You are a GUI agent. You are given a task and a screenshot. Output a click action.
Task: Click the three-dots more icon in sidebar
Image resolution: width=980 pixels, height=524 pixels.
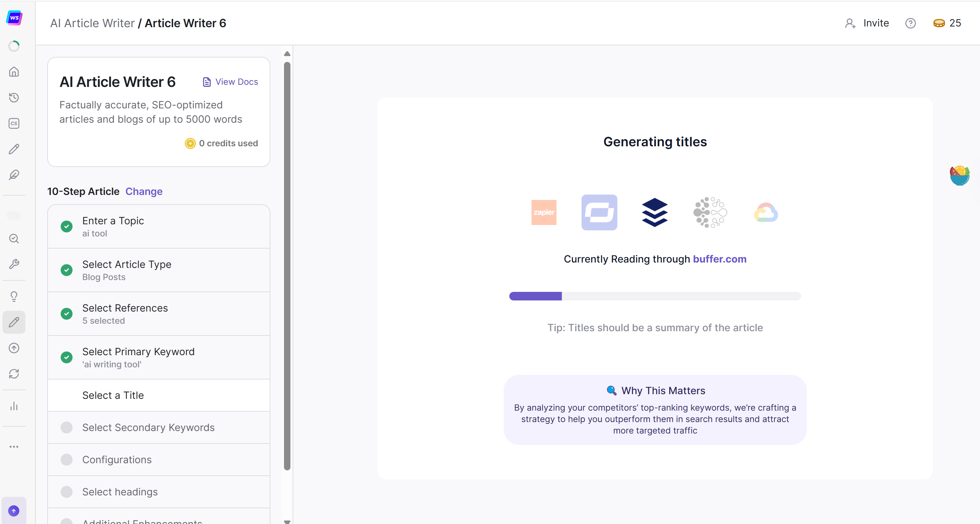14,447
